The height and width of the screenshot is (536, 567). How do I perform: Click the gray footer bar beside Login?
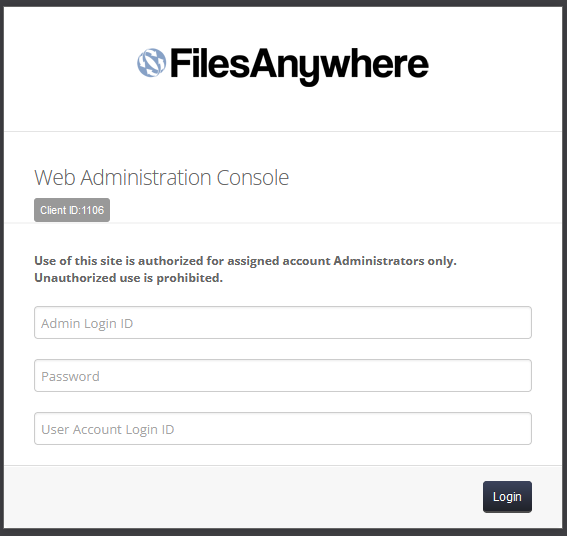(242, 497)
